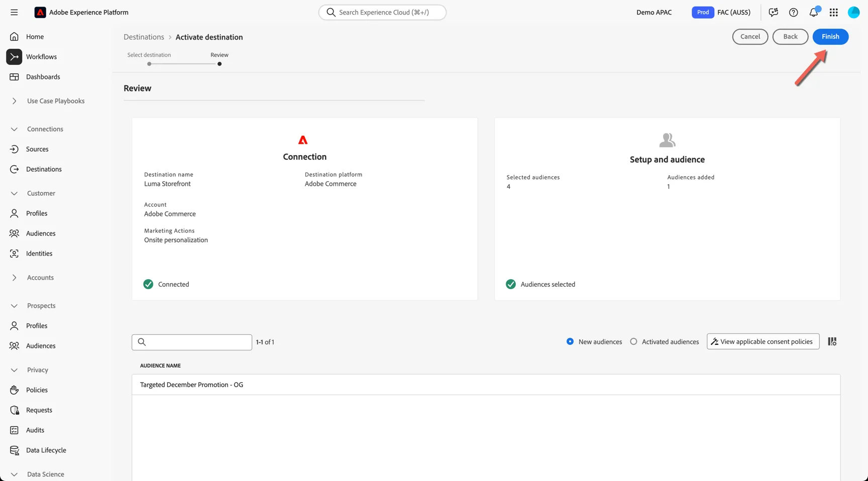Click the Back button
This screenshot has width=868, height=481.
(790, 37)
